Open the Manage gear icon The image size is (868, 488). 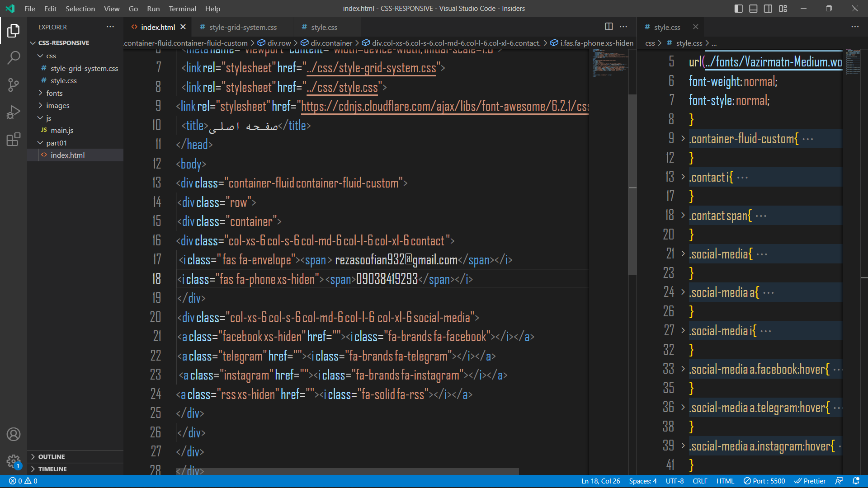coord(14,461)
